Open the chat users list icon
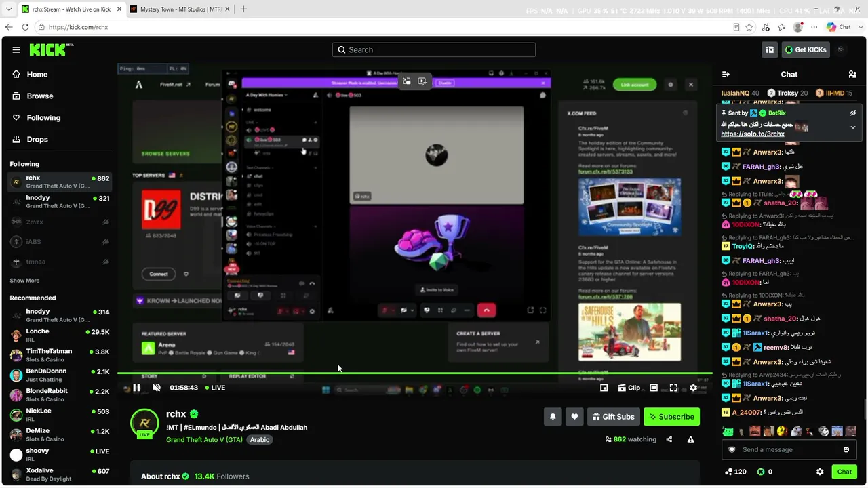 (852, 75)
